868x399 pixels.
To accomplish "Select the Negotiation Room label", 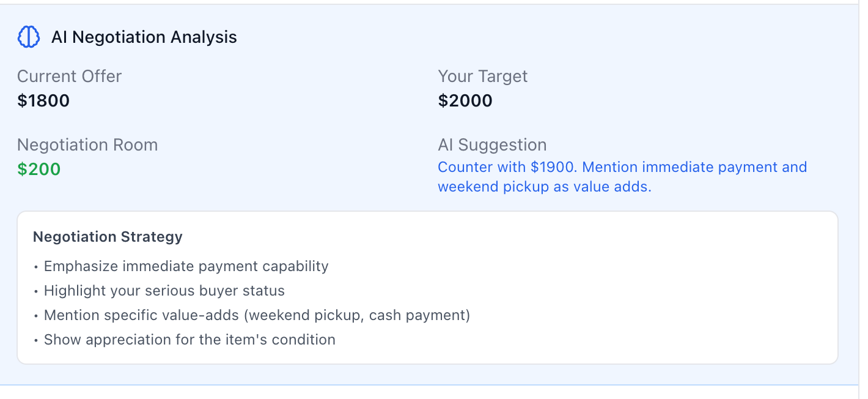I will click(87, 145).
